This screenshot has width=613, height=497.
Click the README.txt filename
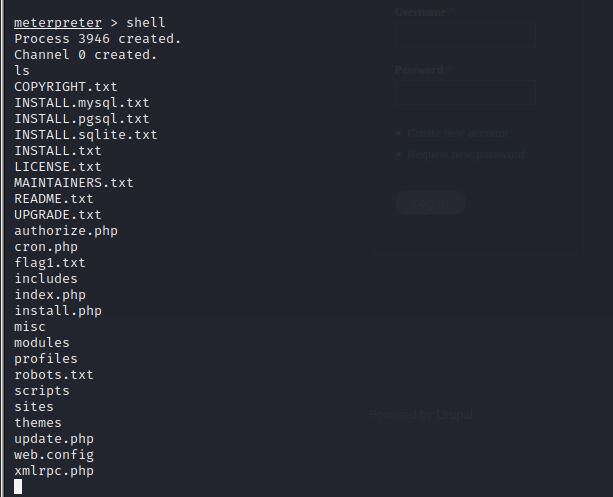click(53, 199)
